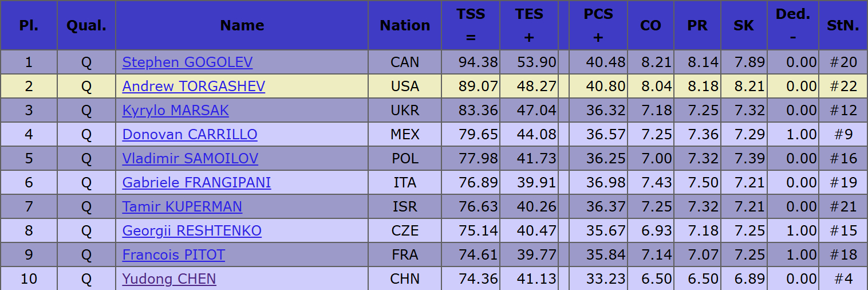Viewport: 868px width, 290px height.
Task: Click the Vladimir SAMOILOV link
Action: [x=190, y=158]
